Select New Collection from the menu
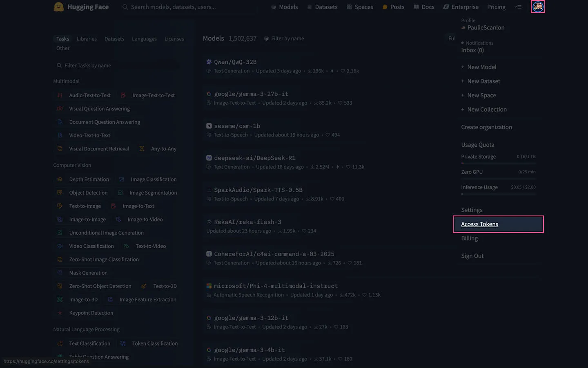The image size is (588, 368). tap(484, 110)
